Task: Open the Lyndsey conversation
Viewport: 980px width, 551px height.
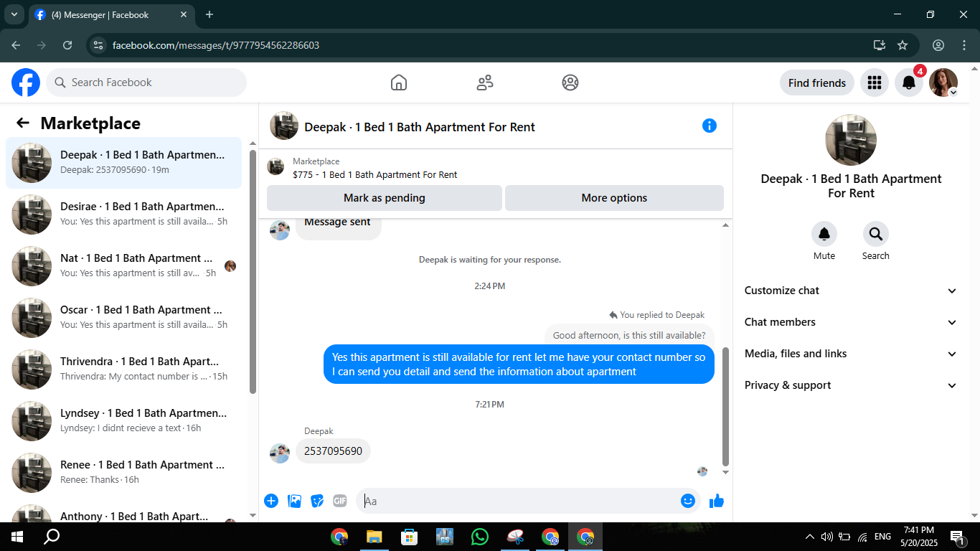Action: 123,421
